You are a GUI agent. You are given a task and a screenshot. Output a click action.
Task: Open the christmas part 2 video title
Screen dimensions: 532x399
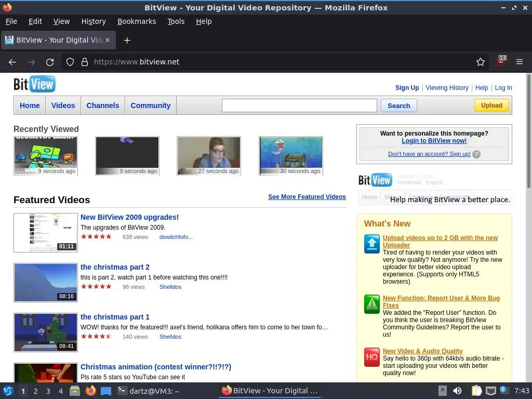(x=115, y=267)
